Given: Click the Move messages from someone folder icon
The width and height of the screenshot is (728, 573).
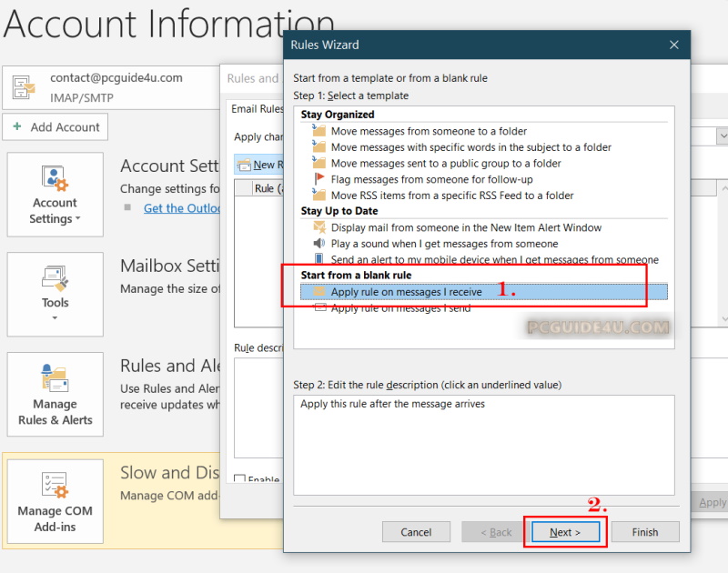Looking at the screenshot, I should 318,131.
